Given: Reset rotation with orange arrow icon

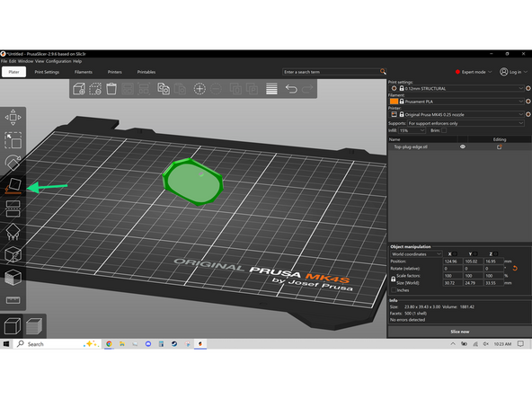Looking at the screenshot, I should (515, 269).
